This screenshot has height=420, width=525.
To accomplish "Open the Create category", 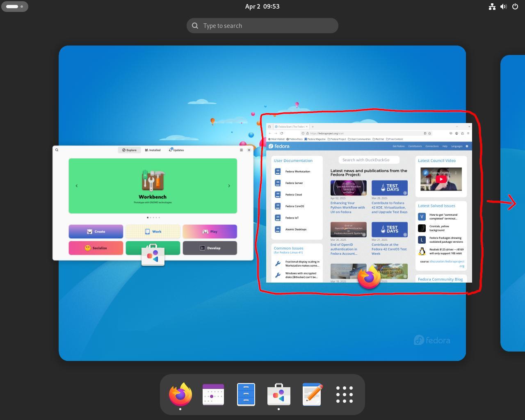I will point(96,231).
